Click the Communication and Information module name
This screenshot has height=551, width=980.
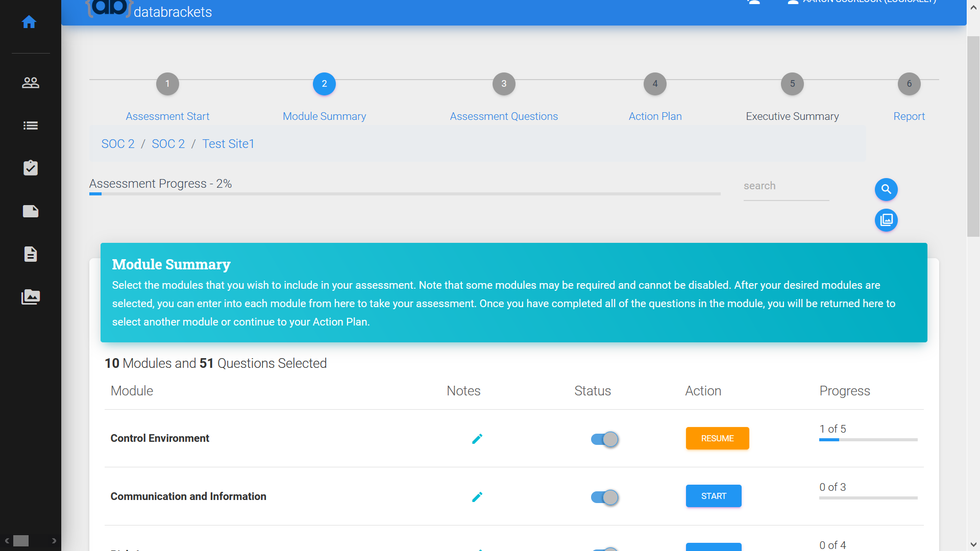[x=188, y=496]
